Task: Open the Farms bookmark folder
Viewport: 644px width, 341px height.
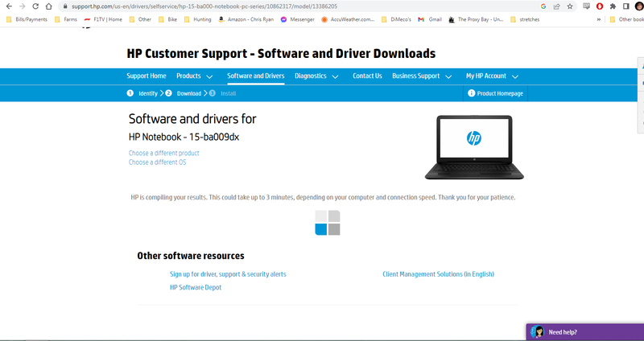Action: click(x=66, y=19)
